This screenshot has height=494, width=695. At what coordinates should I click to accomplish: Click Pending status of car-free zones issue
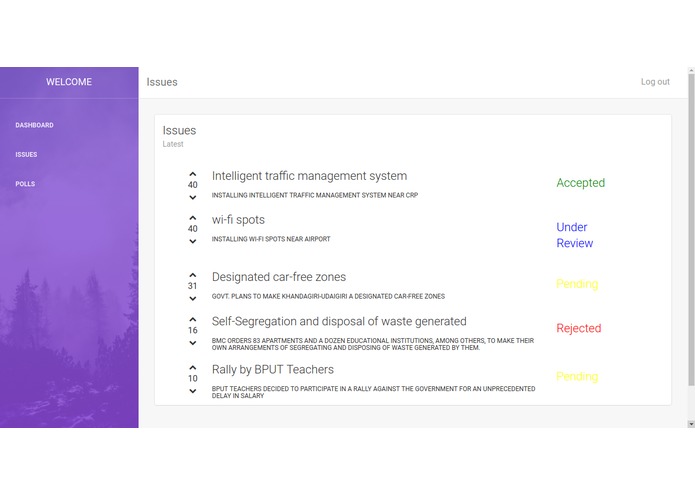click(577, 284)
